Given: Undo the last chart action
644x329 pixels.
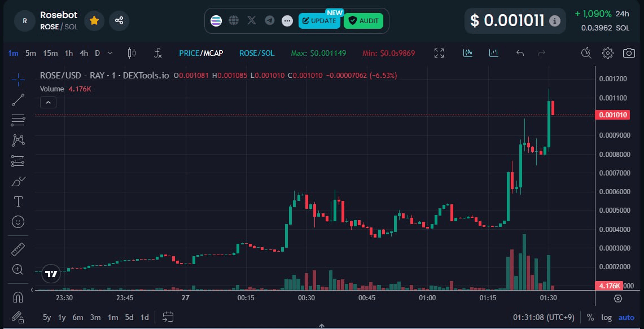Looking at the screenshot, I should (x=520, y=53).
